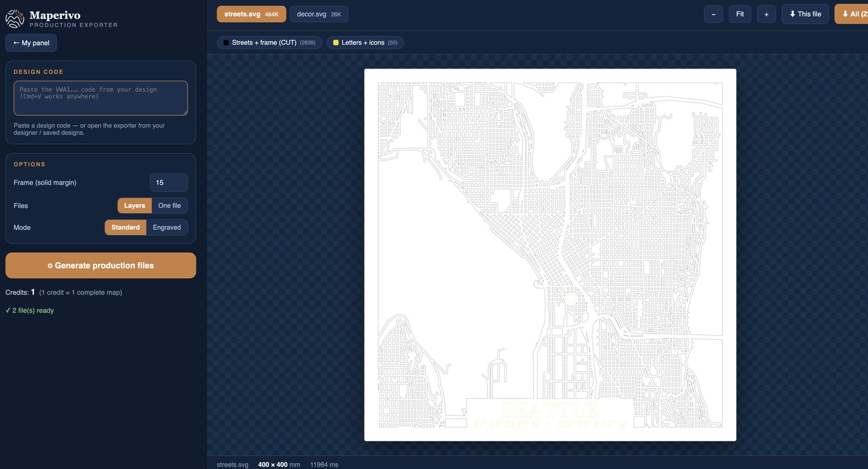The image size is (868, 469).
Task: Click the Fit zoom button
Action: point(740,14)
